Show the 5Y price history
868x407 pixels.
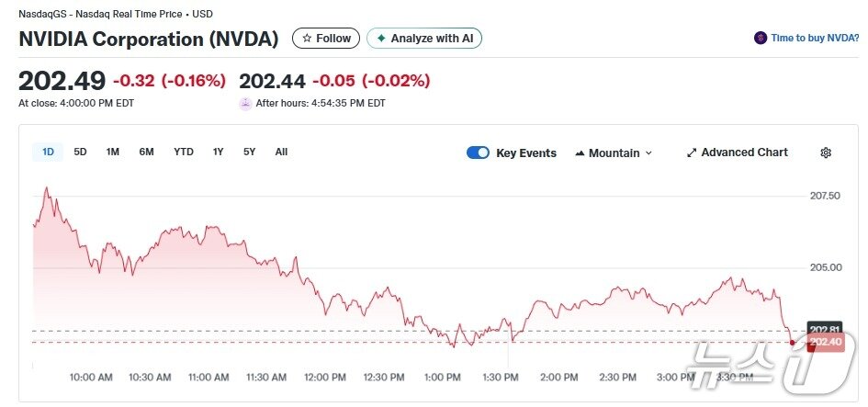click(249, 153)
